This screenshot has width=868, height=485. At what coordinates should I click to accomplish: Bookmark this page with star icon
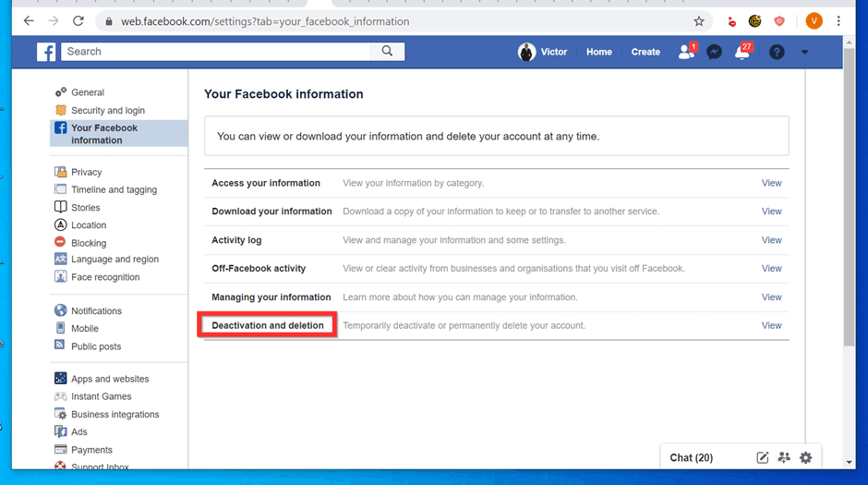699,21
